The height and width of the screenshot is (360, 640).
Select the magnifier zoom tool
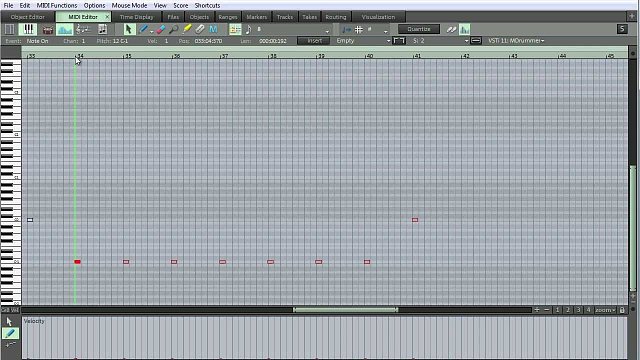click(x=173, y=29)
